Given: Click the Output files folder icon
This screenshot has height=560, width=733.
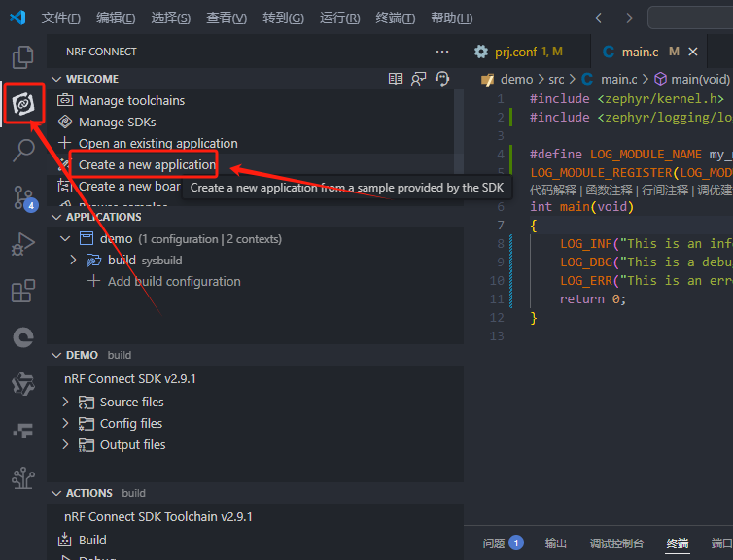Looking at the screenshot, I should tap(86, 445).
